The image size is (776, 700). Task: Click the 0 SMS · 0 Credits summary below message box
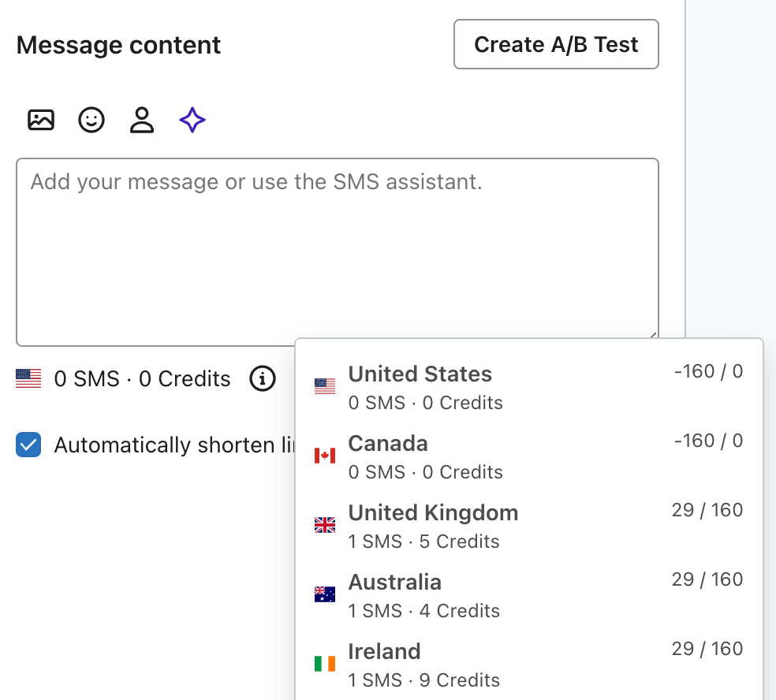point(142,379)
